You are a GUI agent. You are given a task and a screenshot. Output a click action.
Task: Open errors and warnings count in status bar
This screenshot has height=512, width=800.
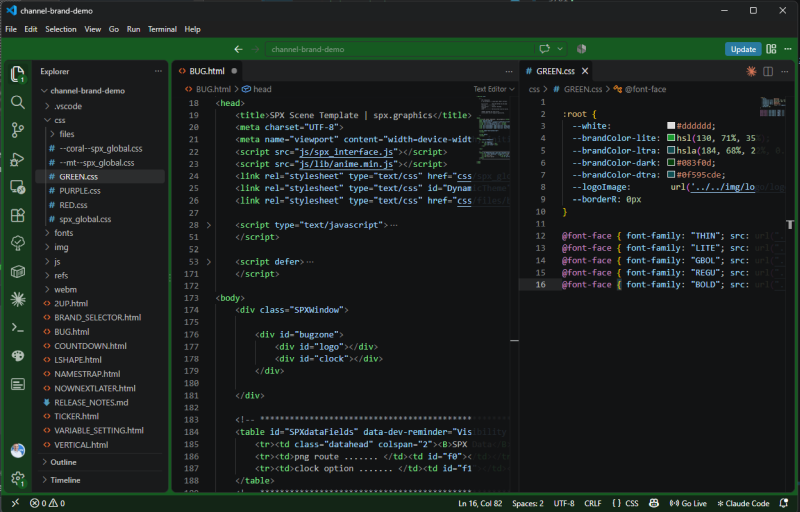click(x=47, y=503)
